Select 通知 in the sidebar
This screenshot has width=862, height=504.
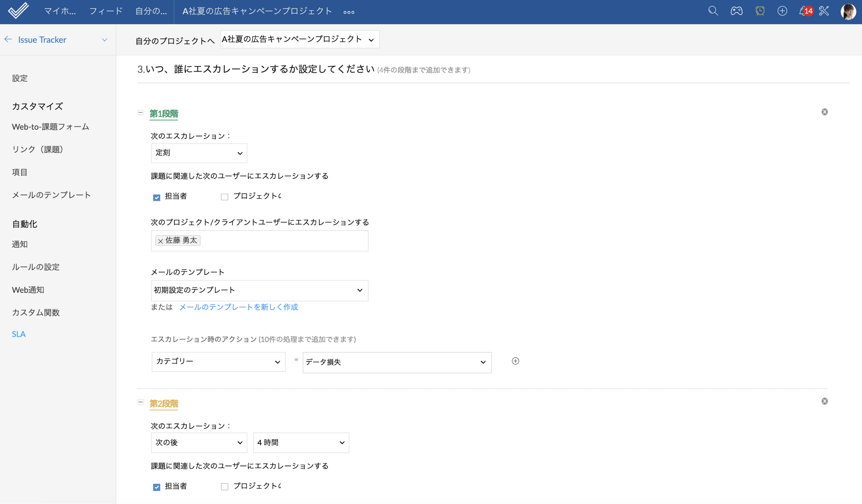pyautogui.click(x=20, y=244)
